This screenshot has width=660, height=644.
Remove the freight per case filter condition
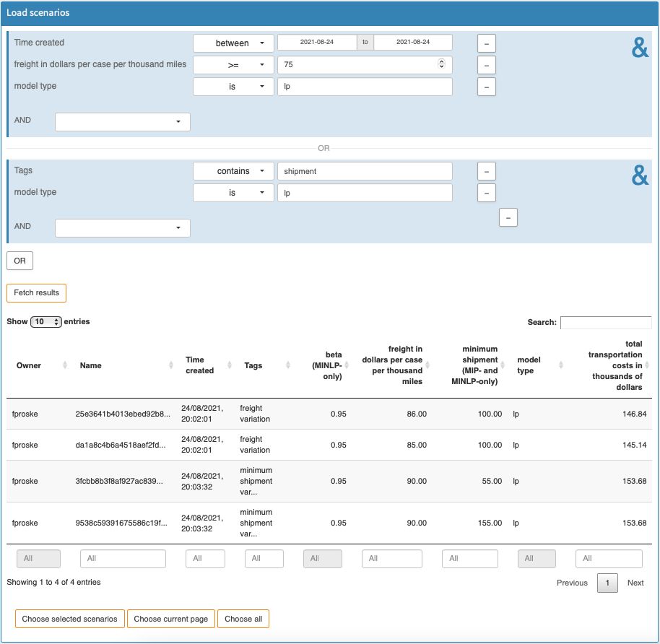coord(486,64)
